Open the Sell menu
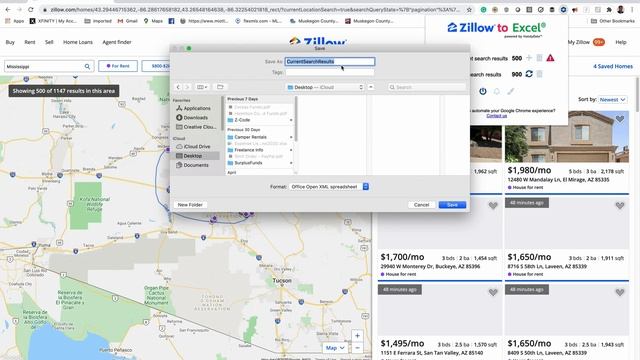Screen dimensions: 640x360 point(49,42)
